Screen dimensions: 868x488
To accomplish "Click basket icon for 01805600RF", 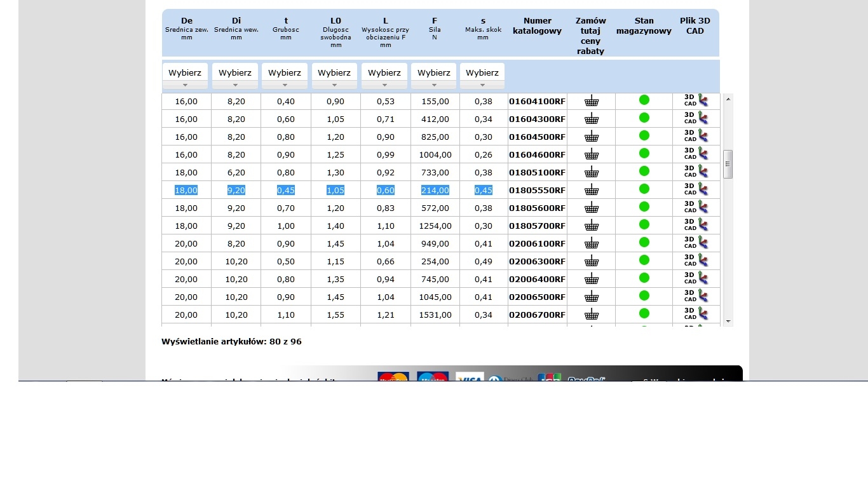I will click(592, 208).
